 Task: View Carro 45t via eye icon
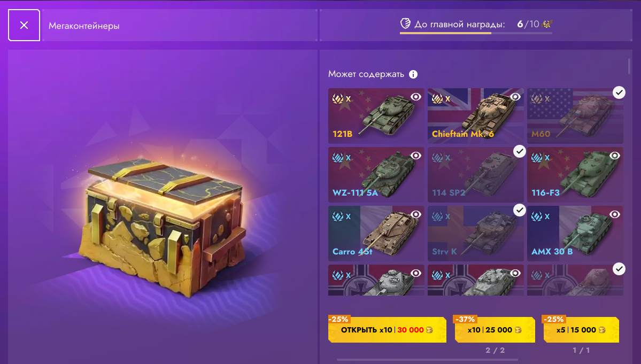pos(416,214)
